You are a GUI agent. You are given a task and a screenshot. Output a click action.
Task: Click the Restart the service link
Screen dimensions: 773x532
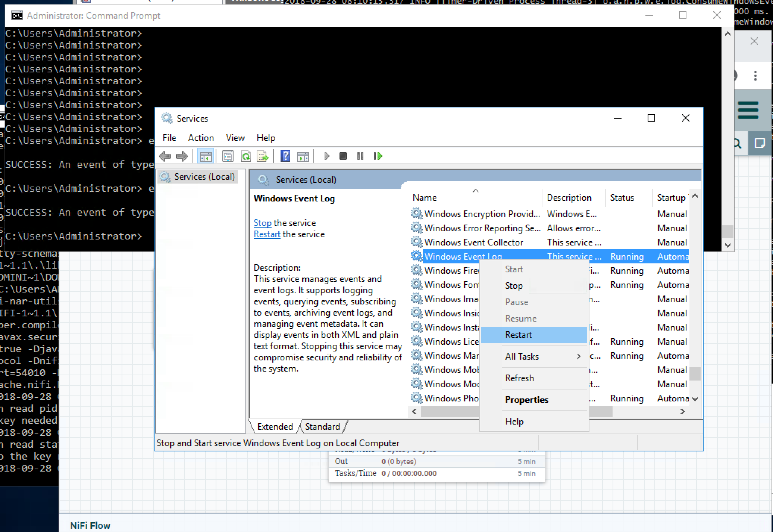tap(267, 234)
